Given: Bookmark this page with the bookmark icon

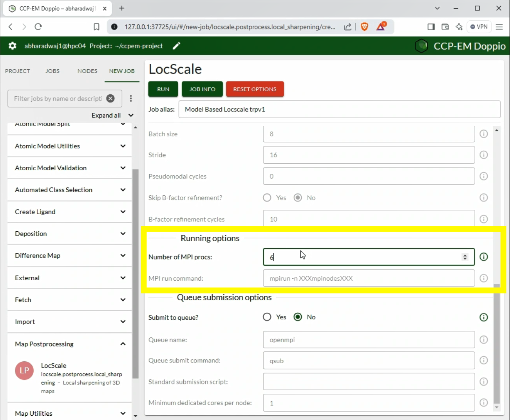Looking at the screenshot, I should pos(96,27).
